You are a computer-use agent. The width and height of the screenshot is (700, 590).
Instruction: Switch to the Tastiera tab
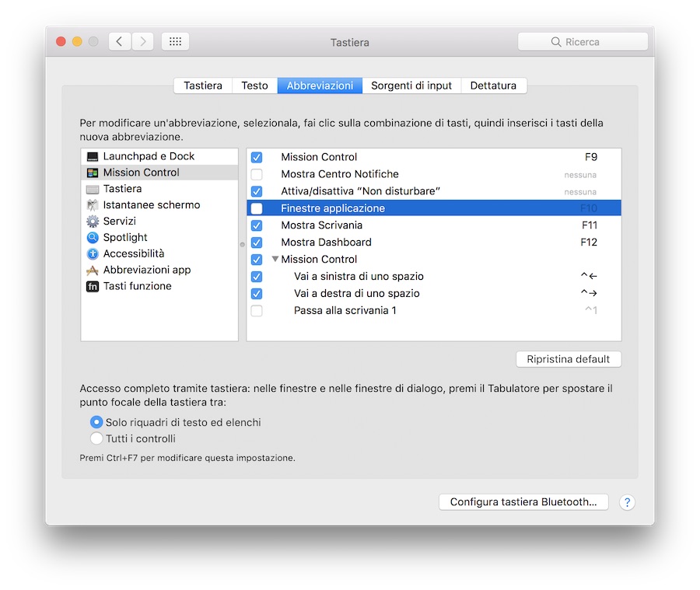(203, 86)
